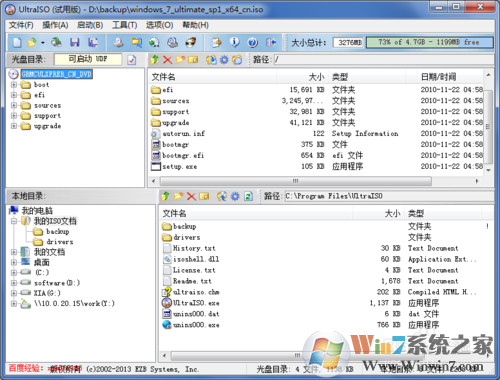The height and width of the screenshot is (380, 500).
Task: Sort the ISO list by the 大小 column header
Action: click(x=302, y=77)
